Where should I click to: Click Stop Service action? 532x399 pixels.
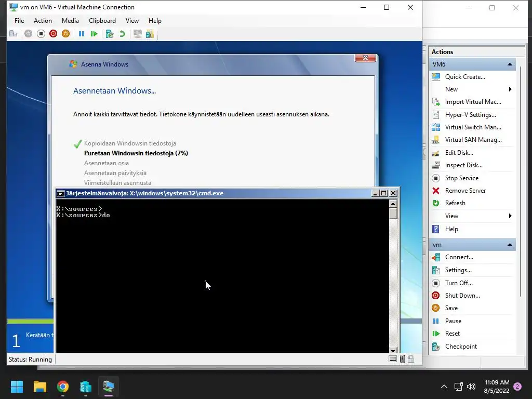coord(461,178)
